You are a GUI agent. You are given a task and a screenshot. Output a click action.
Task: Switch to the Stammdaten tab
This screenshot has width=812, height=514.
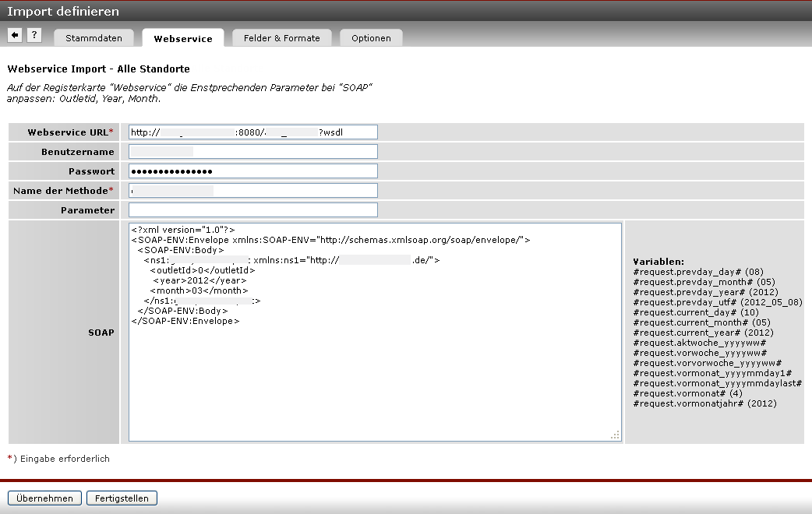94,38
